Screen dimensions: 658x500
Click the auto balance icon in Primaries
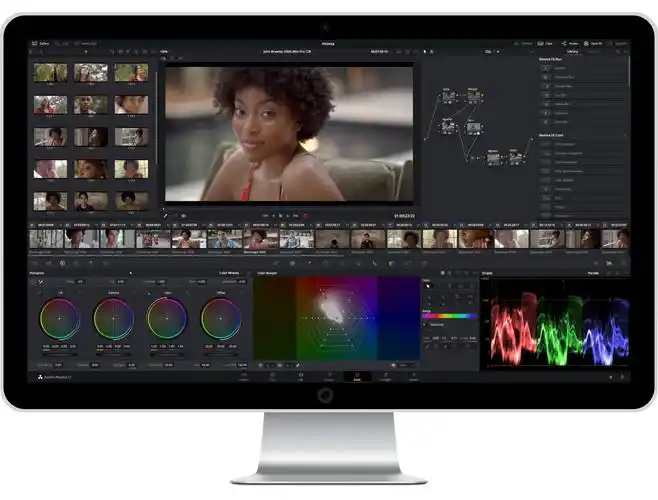(41, 282)
